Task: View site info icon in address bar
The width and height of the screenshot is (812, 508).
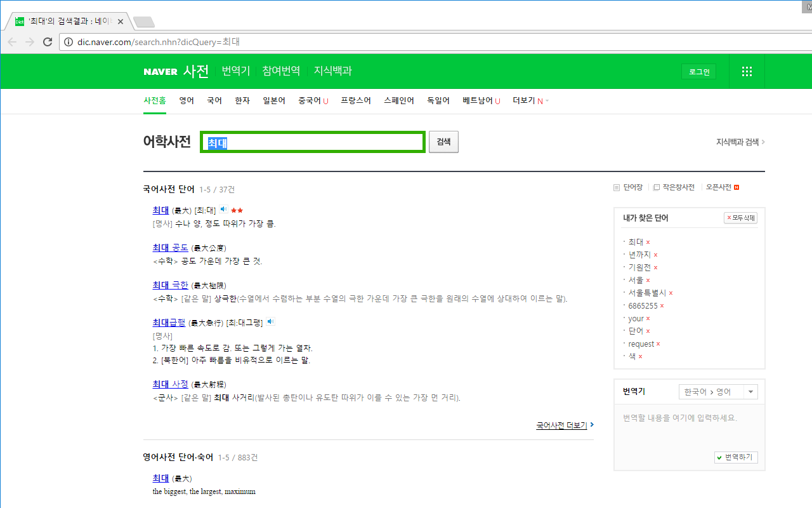Action: coord(69,42)
